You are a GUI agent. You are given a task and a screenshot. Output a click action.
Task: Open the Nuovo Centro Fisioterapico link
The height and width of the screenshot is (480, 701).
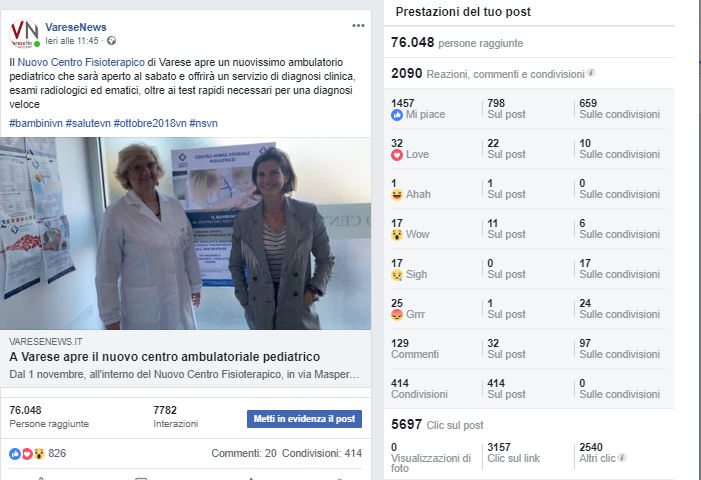[x=81, y=62]
